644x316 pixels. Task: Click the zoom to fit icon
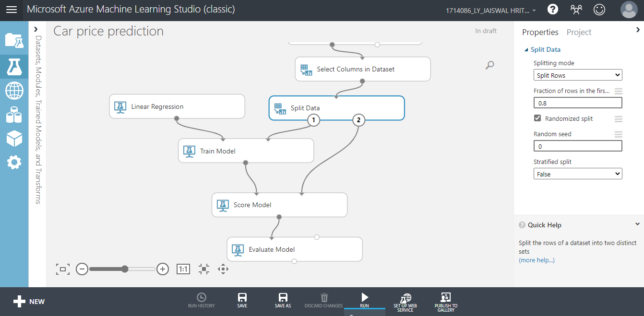[62, 269]
